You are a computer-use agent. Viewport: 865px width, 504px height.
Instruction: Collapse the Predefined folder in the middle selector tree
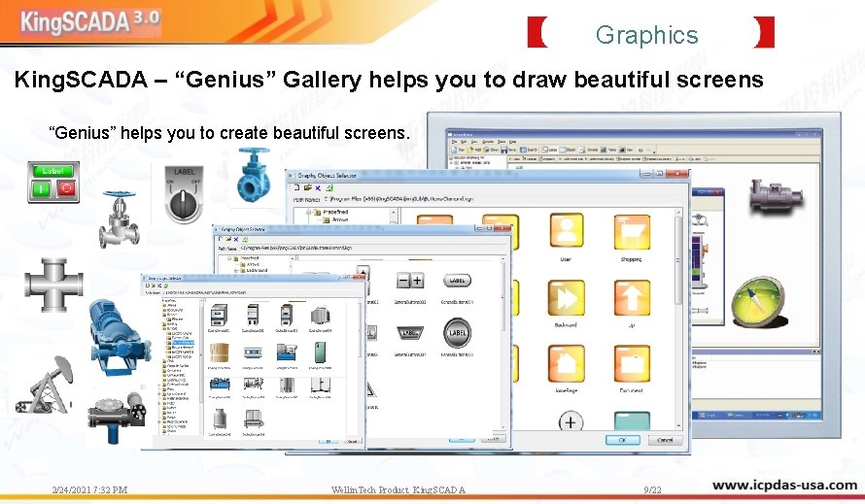tap(229, 258)
